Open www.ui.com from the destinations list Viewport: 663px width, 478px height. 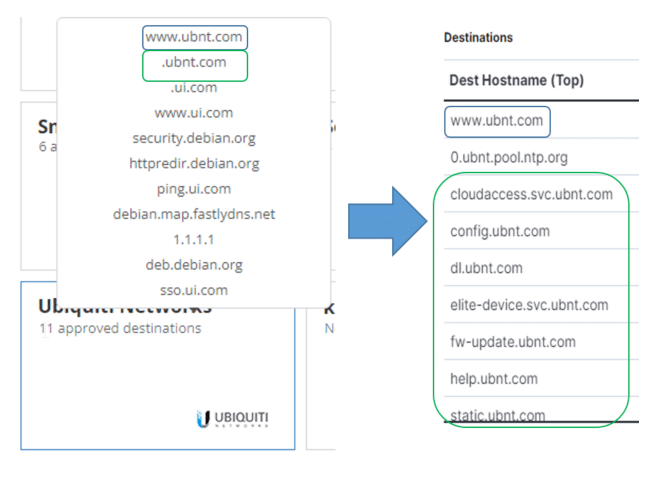(194, 113)
